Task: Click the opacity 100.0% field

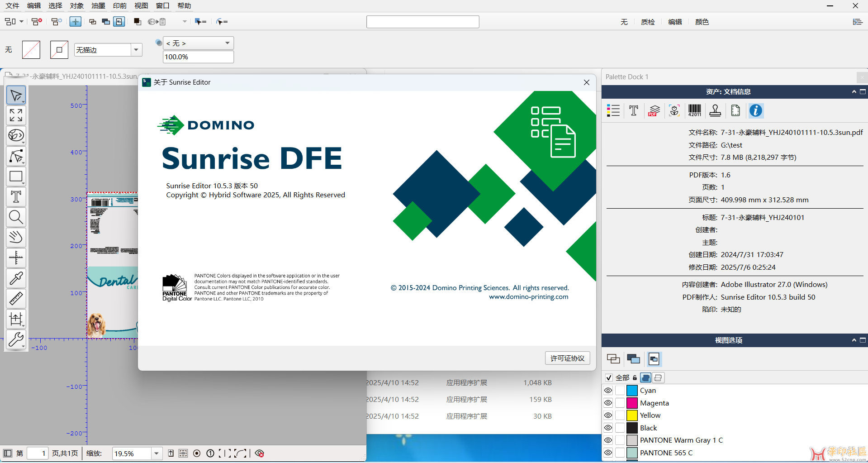Action: pos(198,57)
